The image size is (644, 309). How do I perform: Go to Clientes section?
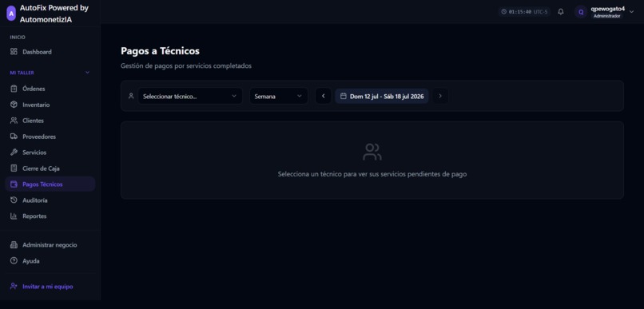click(50, 121)
